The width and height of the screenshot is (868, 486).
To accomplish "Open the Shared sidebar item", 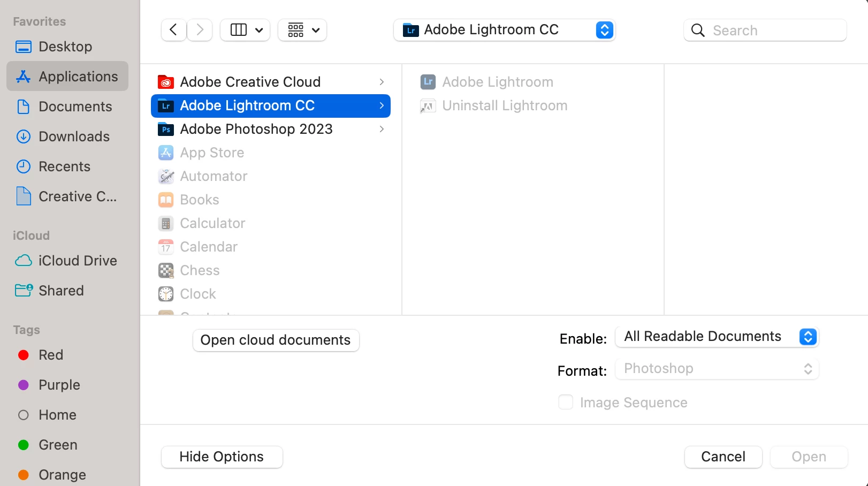I will click(x=67, y=291).
